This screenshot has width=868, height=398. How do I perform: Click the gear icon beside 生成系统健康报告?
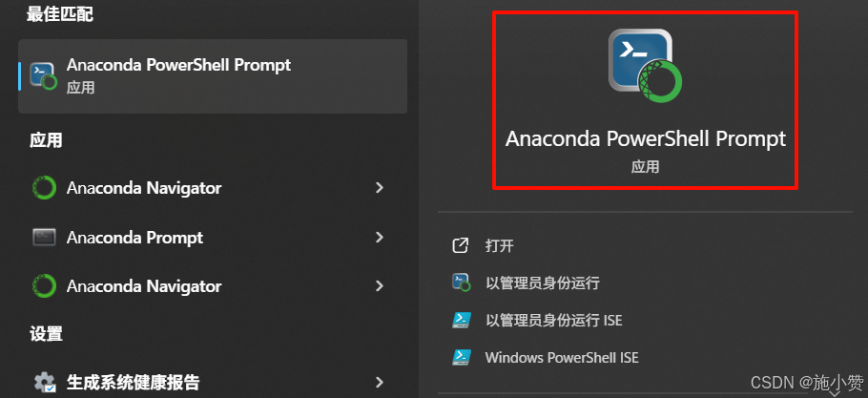point(44,382)
